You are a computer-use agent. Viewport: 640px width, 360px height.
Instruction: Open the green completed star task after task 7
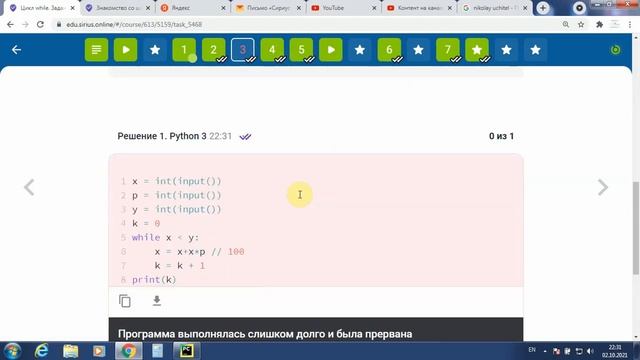[477, 50]
